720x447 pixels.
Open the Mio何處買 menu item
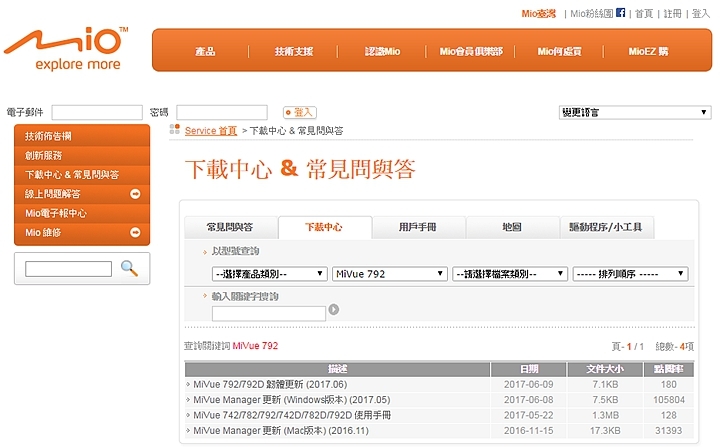(x=559, y=51)
